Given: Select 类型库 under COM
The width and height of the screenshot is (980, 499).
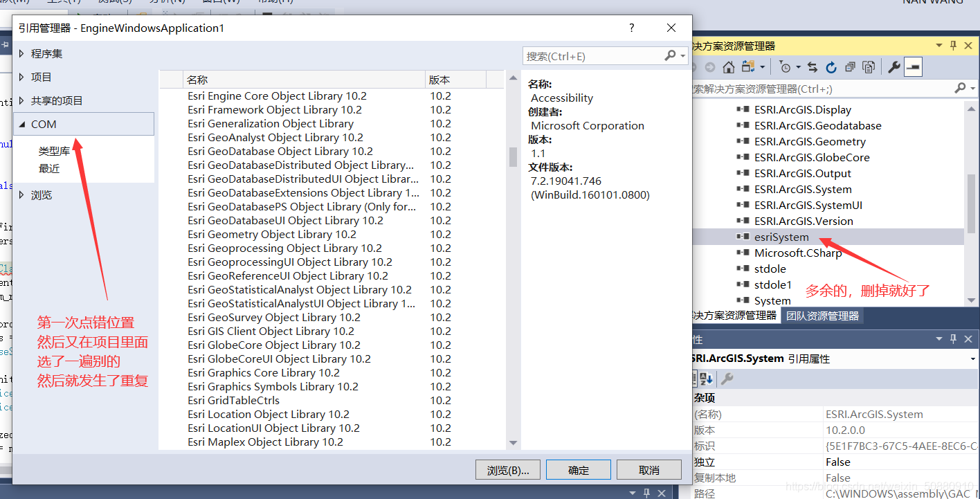Looking at the screenshot, I should tap(54, 152).
